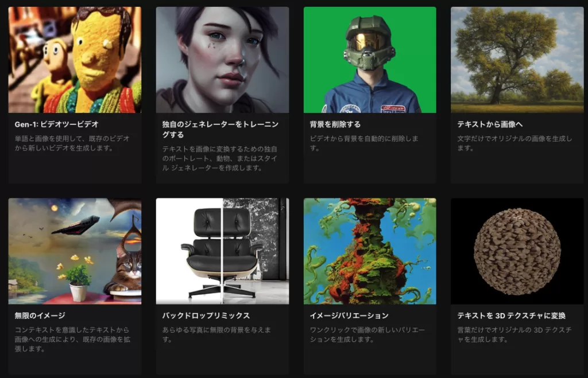Select the colorful fungus tower thumbnail
588x378 pixels.
[370, 251]
